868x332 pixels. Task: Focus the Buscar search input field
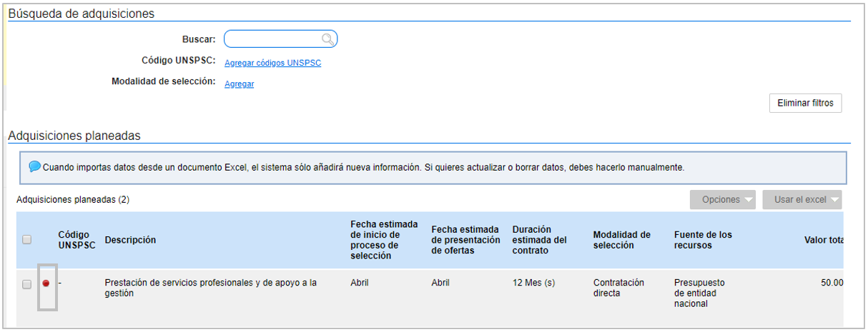coord(272,39)
